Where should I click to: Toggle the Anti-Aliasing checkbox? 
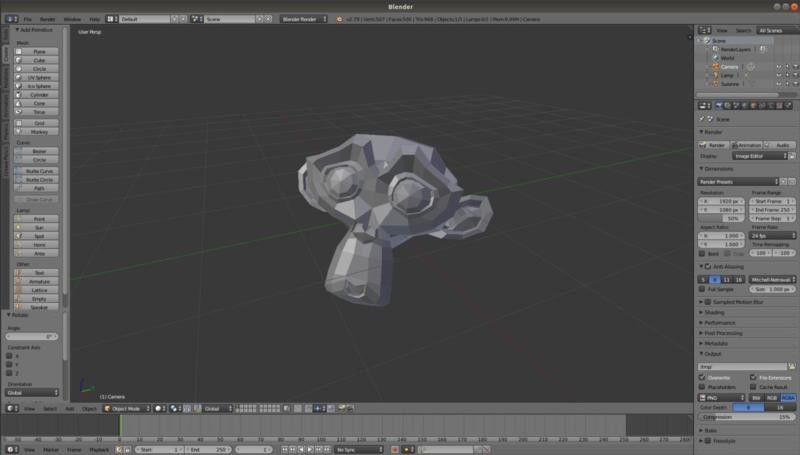click(x=702, y=266)
